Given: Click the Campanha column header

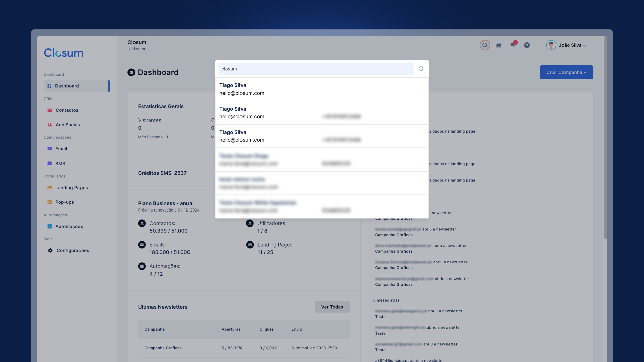Looking at the screenshot, I should coord(154,329).
